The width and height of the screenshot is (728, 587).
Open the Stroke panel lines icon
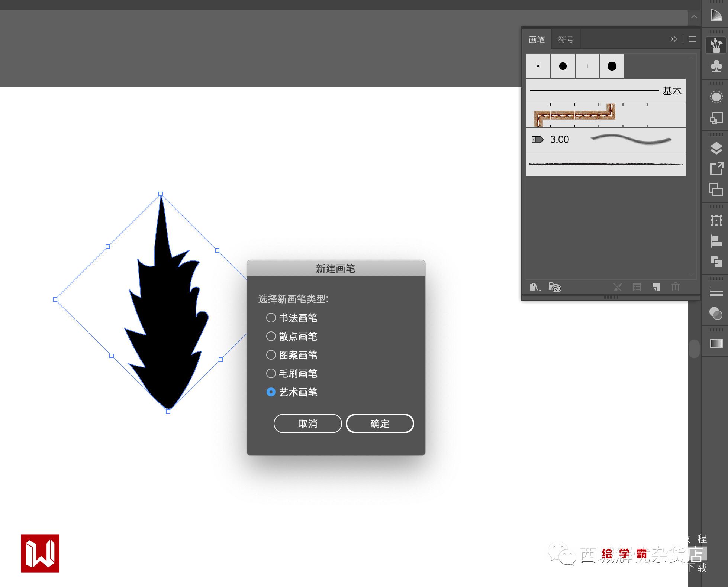pyautogui.click(x=716, y=292)
